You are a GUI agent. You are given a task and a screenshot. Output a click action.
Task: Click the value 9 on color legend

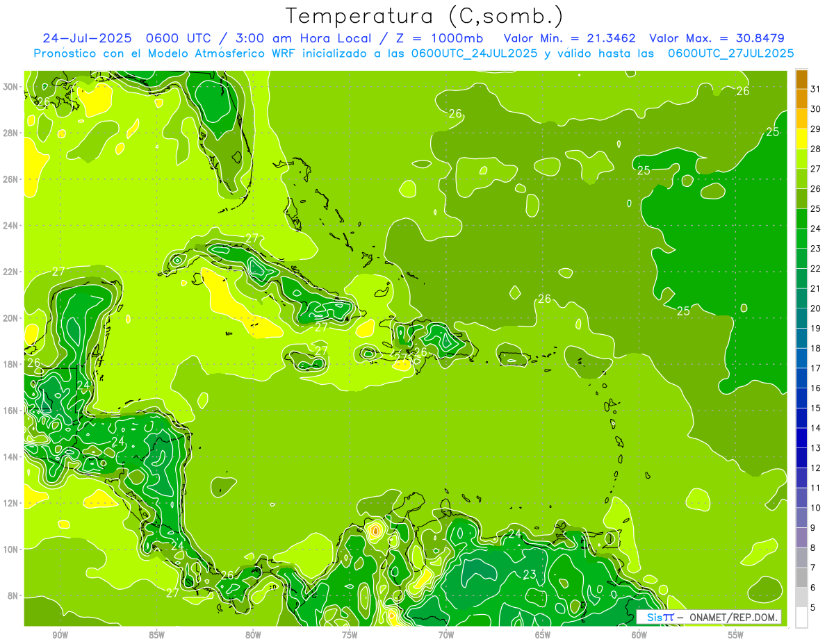point(813,528)
